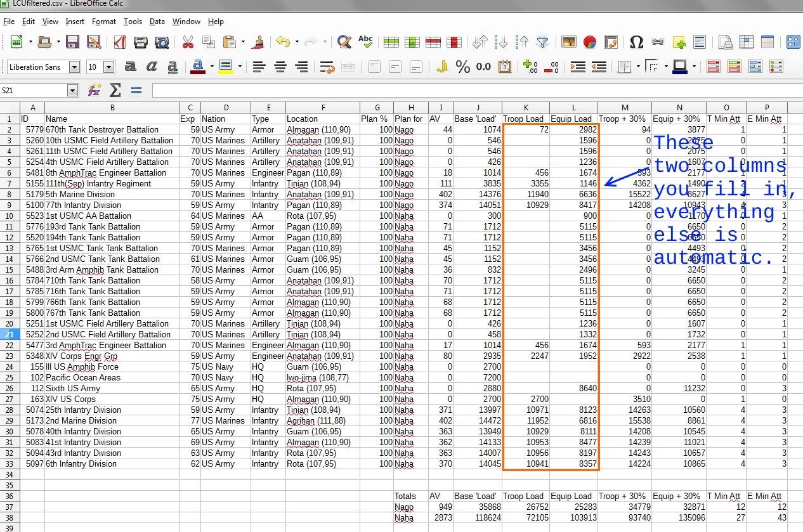Viewport: 803px width, 532px height.
Task: Select column K header
Action: [526, 108]
